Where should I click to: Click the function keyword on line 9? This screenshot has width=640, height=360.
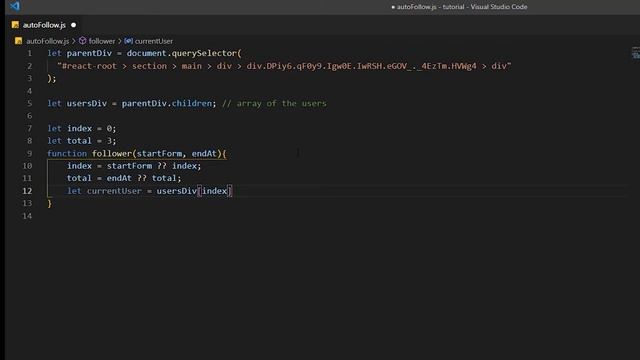tap(67, 153)
